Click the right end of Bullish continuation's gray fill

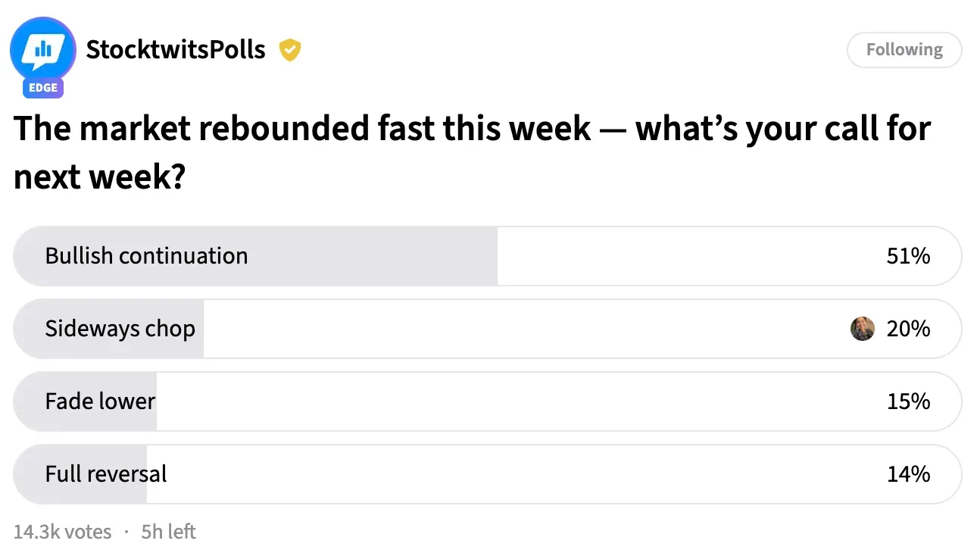coord(491,256)
